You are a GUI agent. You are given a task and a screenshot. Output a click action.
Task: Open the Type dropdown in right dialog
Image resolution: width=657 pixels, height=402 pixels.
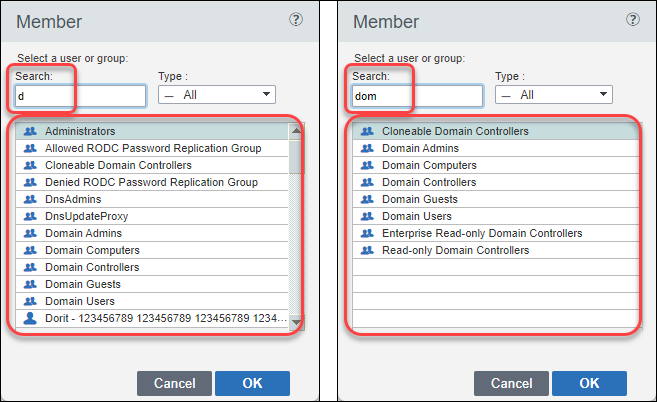point(553,95)
